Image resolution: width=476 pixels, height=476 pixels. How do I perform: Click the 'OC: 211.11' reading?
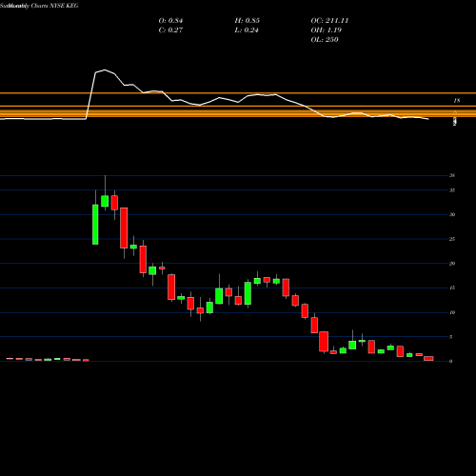tap(329, 21)
